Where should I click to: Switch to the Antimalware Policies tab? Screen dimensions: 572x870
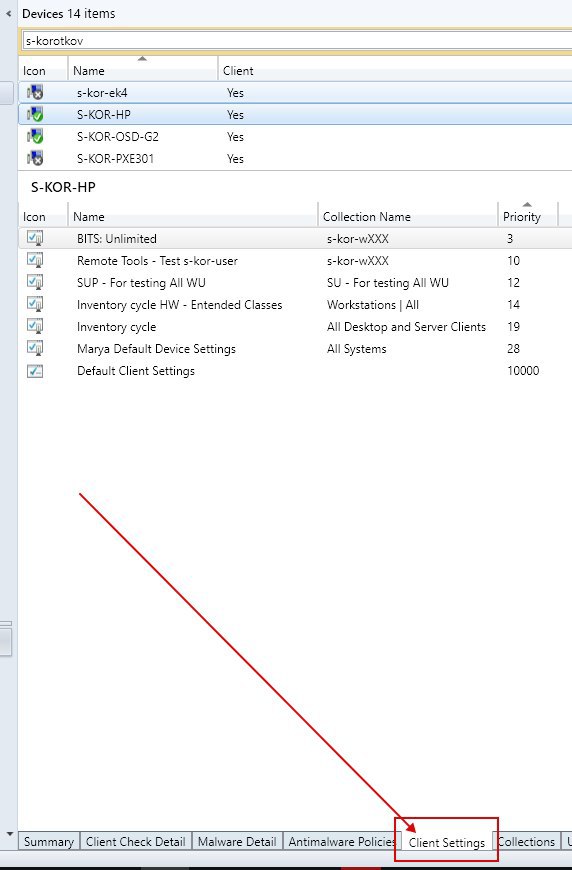coord(342,842)
